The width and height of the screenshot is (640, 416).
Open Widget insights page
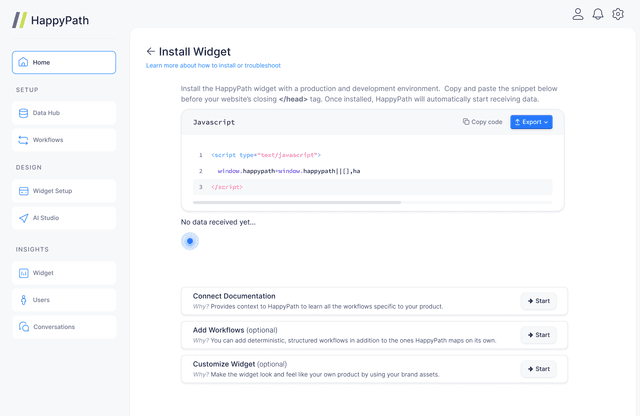[x=64, y=273]
